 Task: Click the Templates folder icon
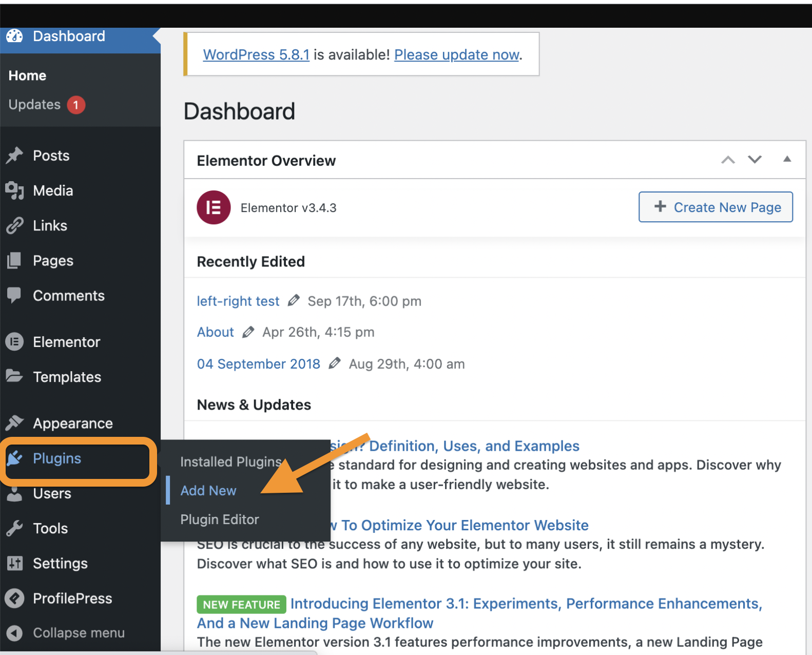click(14, 376)
